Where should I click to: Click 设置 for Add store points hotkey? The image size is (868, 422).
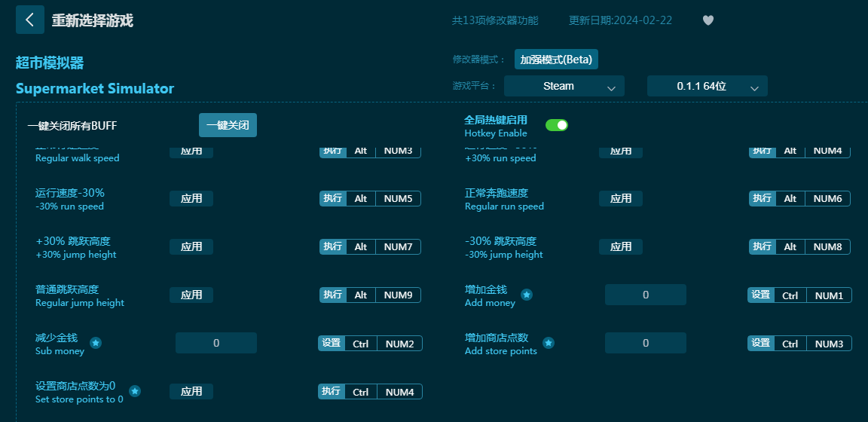[x=760, y=344]
